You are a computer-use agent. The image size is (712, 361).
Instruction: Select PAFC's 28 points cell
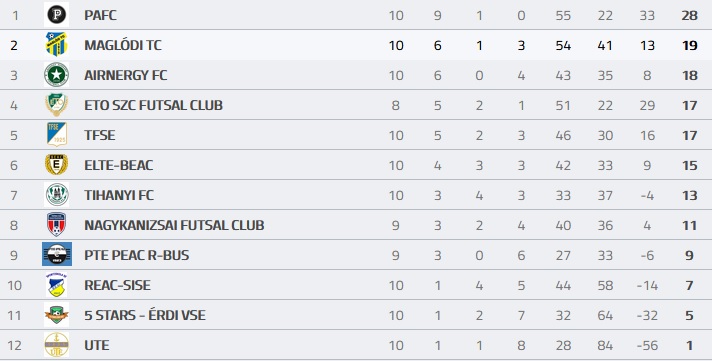pyautogui.click(x=689, y=15)
